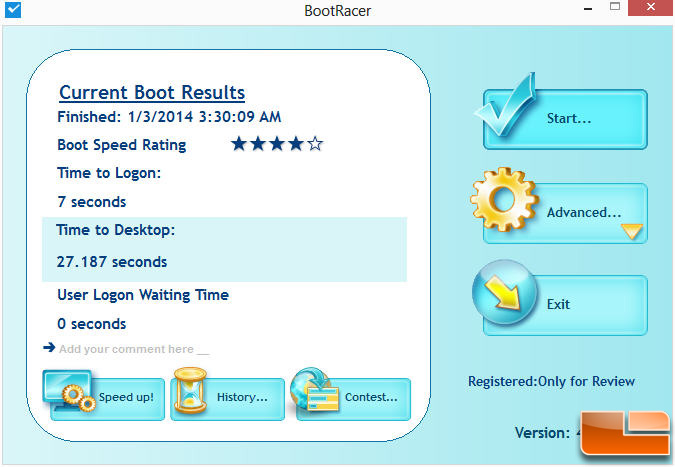Click the globe Contest icon
Viewport: 675px width, 467px height.
pos(315,389)
